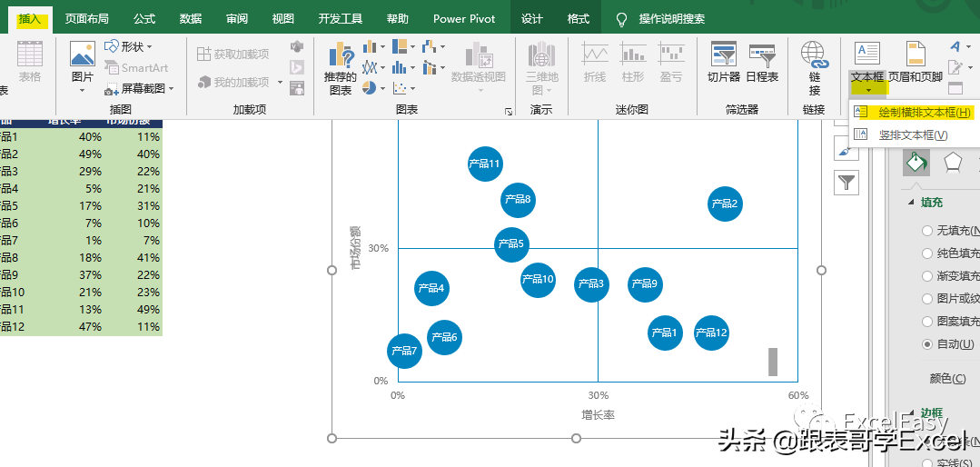The height and width of the screenshot is (467, 980).
Task: Open the chart Design (设计) tab
Action: pyautogui.click(x=532, y=19)
